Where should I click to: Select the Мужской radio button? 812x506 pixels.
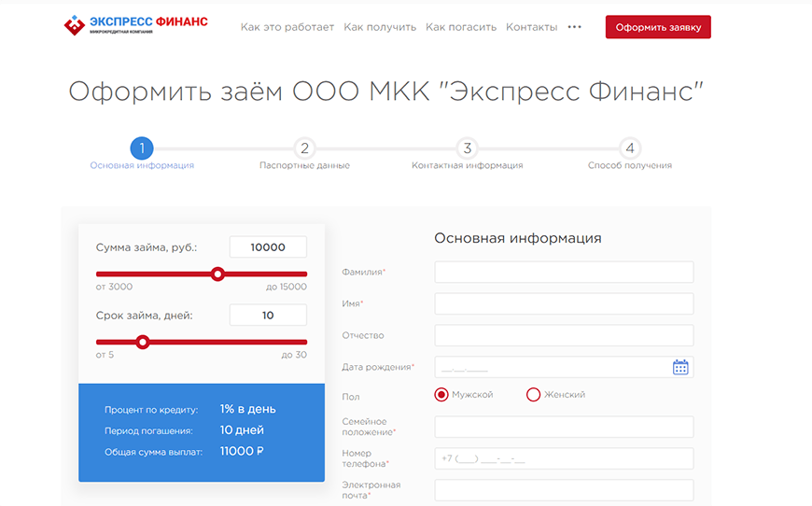441,395
